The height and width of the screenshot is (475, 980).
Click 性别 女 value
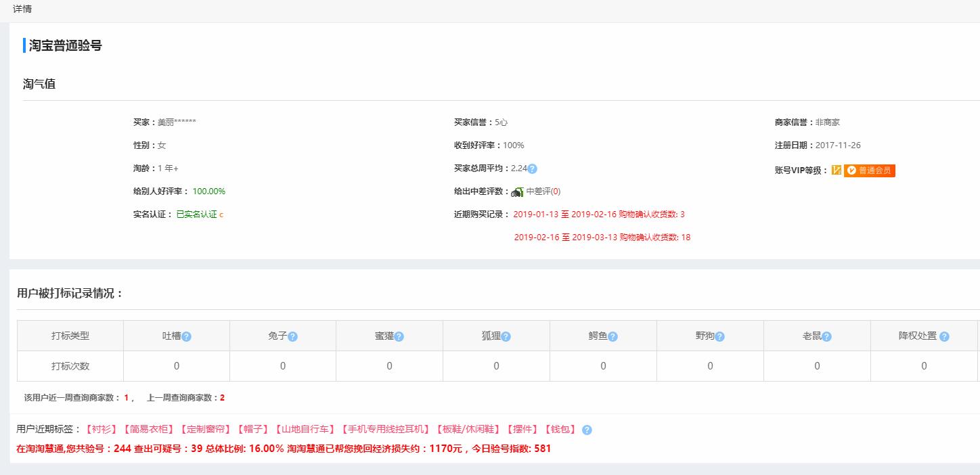[162, 145]
